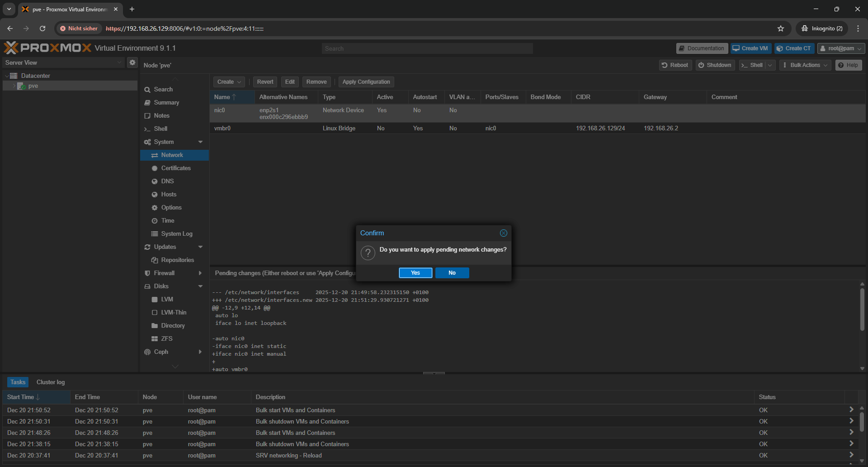
Task: Close the Confirm dialog with X icon
Action: coord(503,233)
